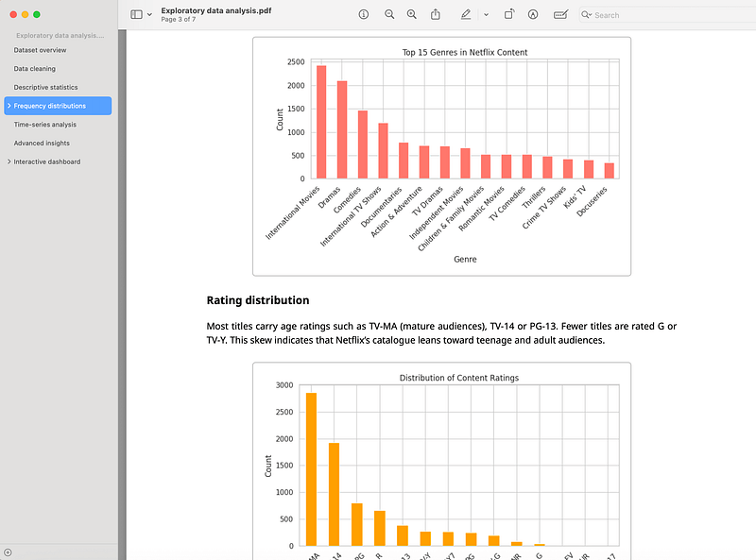Go to Dataset overview section
Screen dimensions: 756x560
pyautogui.click(x=40, y=50)
